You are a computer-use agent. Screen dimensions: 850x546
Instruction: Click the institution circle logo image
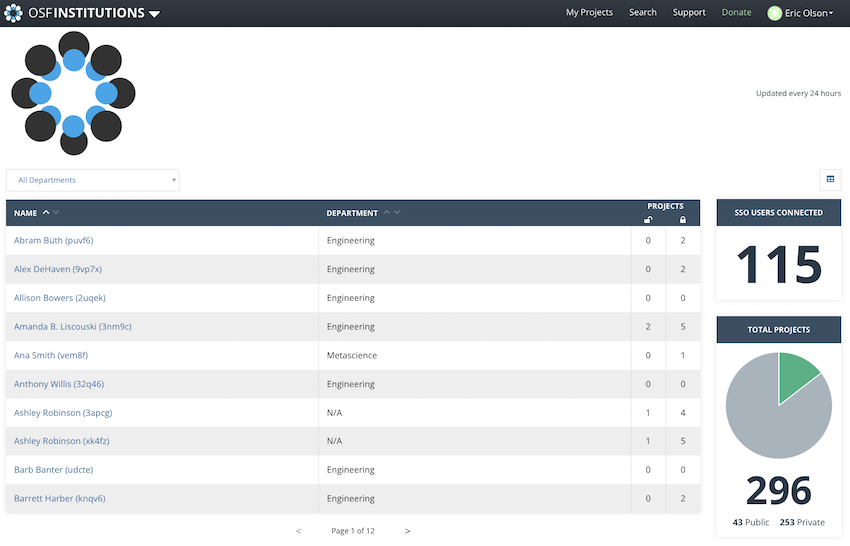pyautogui.click(x=73, y=94)
